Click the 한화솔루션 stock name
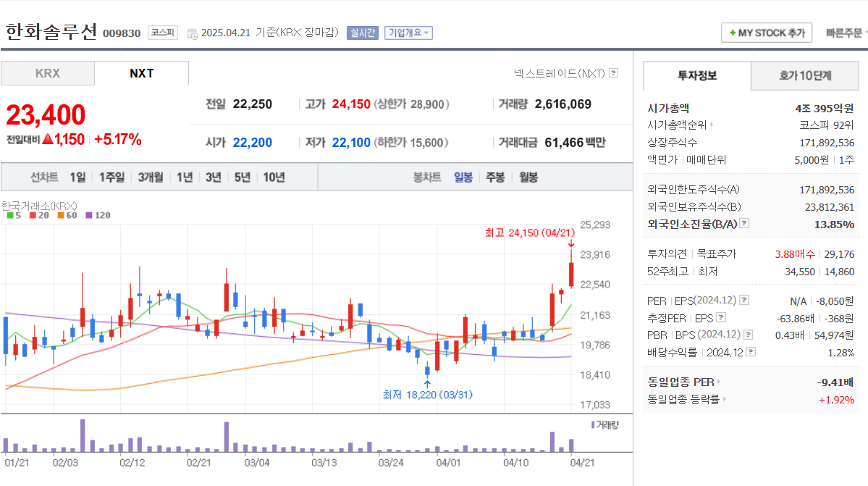Screen dimensions: 868x486 pos(51,32)
